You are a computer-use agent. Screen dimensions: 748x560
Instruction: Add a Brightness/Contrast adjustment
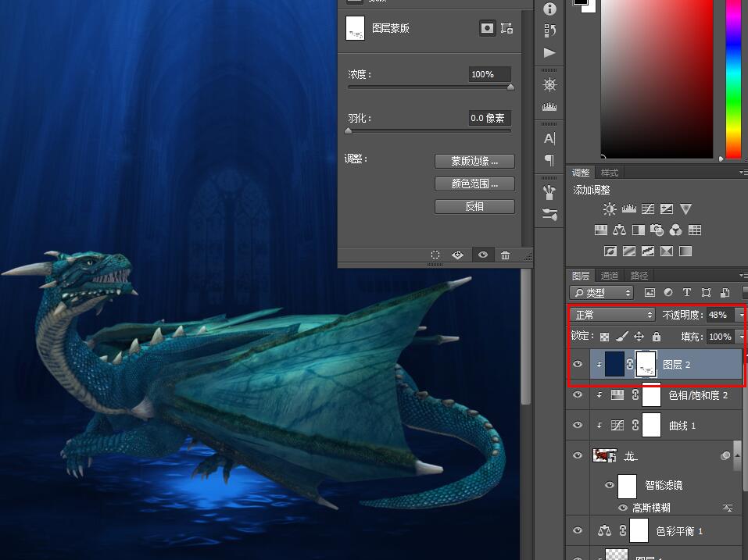610,209
